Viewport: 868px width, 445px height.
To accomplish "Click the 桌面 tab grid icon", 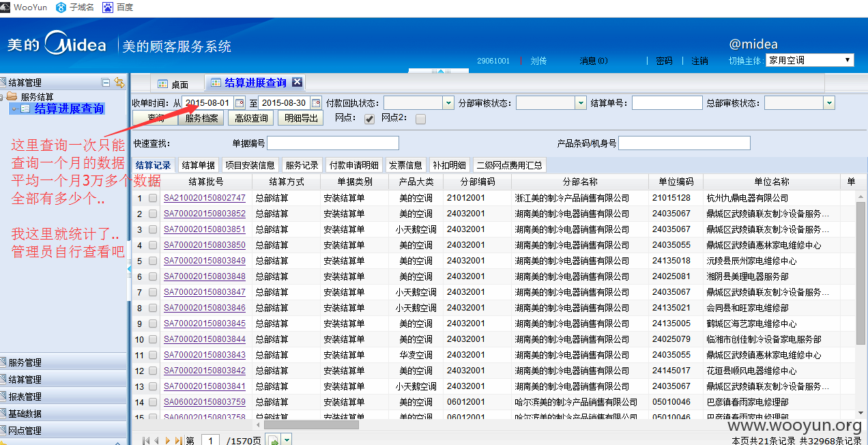I will 162,84.
